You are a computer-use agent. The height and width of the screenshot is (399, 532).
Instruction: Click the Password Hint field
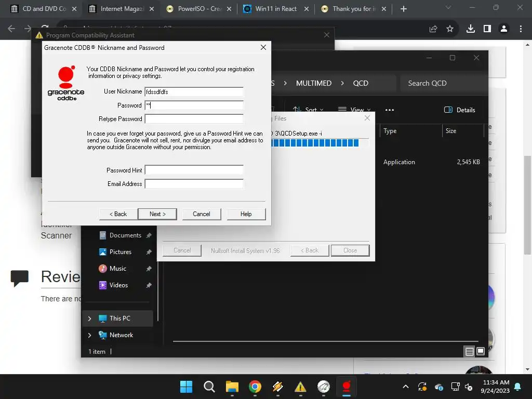194,170
